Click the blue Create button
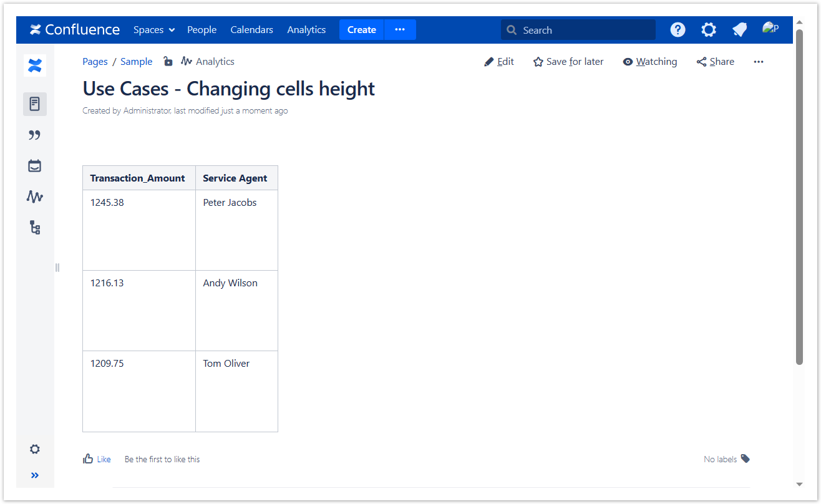 (361, 30)
